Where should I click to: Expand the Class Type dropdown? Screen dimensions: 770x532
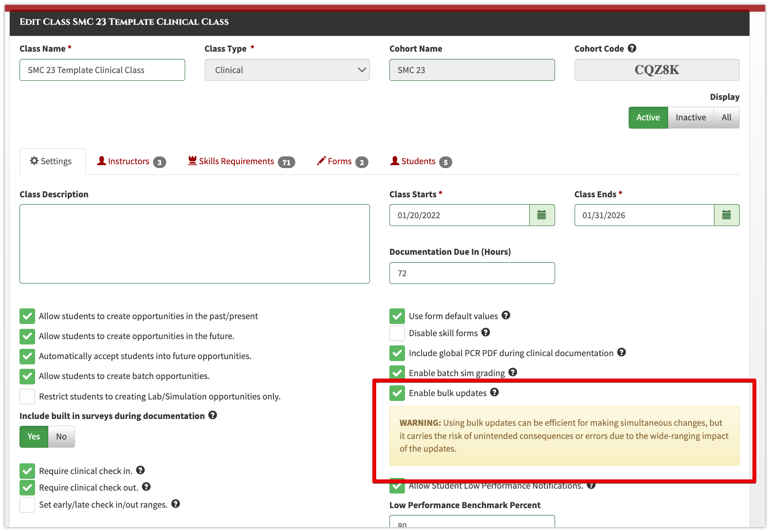(287, 70)
